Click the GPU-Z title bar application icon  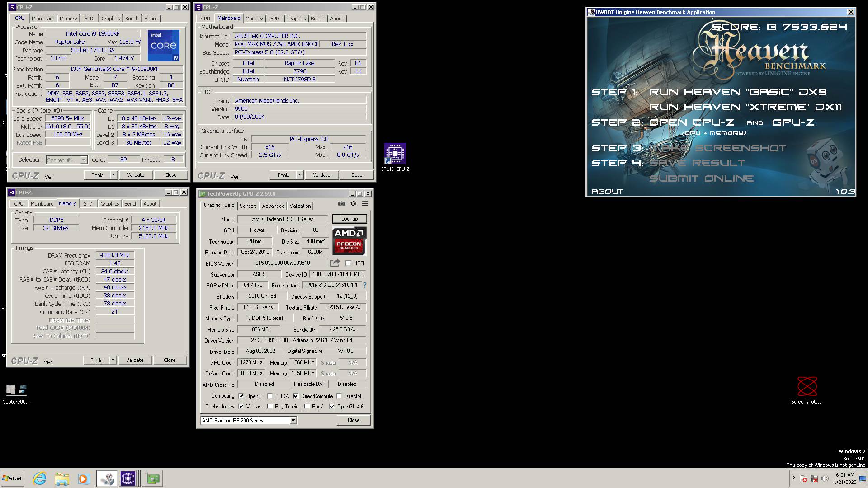[x=203, y=194]
